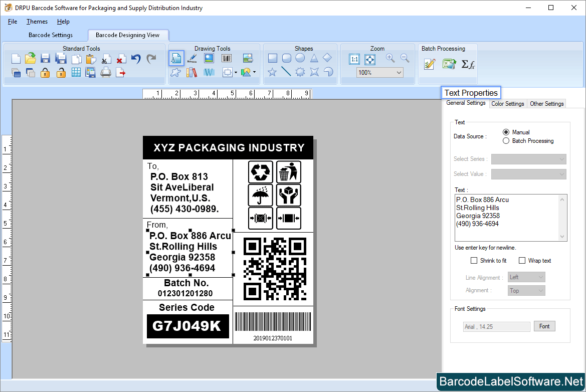The height and width of the screenshot is (392, 586).
Task: Click scroll-down arrow in Text box
Action: tap(562, 237)
